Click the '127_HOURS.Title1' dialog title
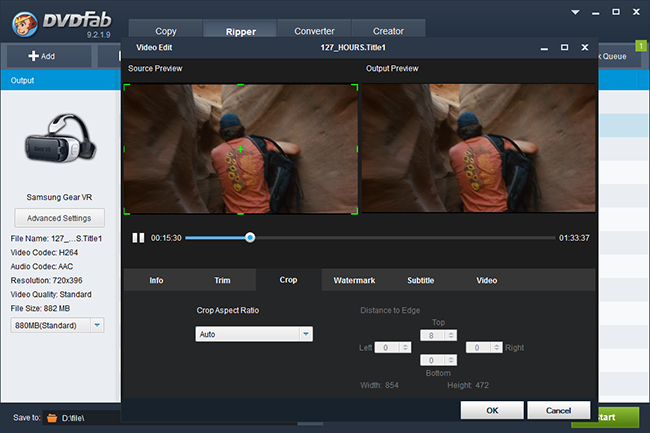 tap(353, 48)
